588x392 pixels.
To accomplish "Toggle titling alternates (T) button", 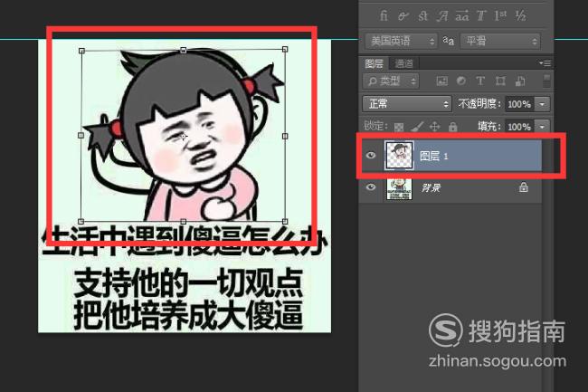I will tap(481, 15).
